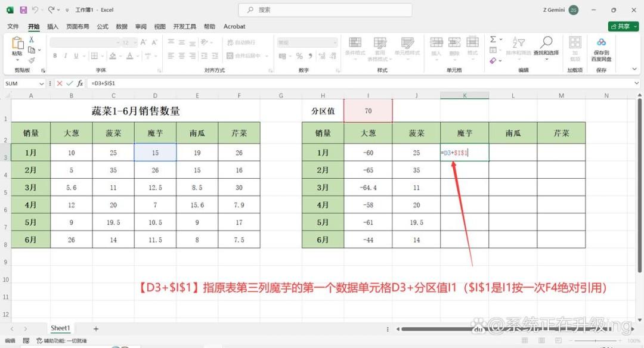Open the number format dropdown
644x348 pixels.
click(x=335, y=42)
